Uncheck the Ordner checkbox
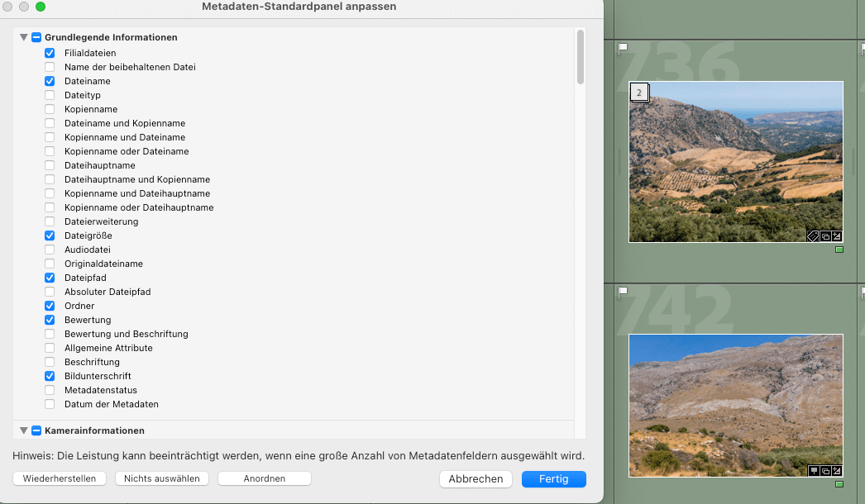Viewport: 865px width, 504px height. coord(50,306)
